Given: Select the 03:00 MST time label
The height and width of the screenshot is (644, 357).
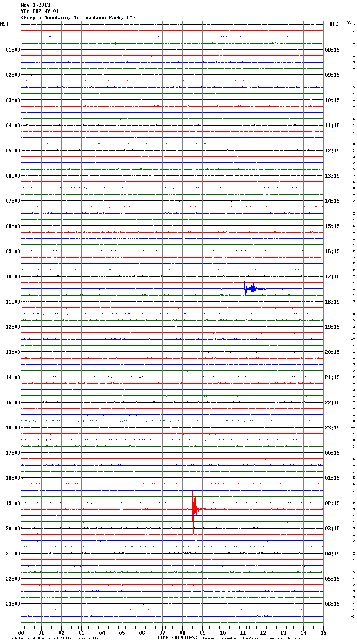Looking at the screenshot, I should click(x=13, y=100).
